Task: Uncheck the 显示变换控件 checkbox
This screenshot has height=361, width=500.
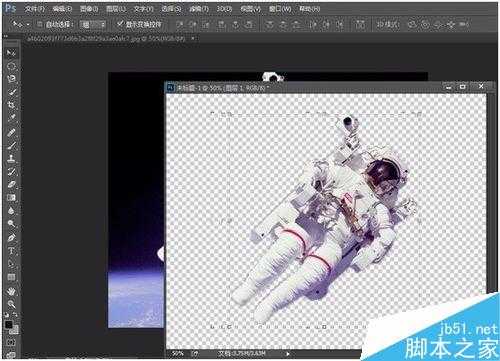Action: click(120, 24)
